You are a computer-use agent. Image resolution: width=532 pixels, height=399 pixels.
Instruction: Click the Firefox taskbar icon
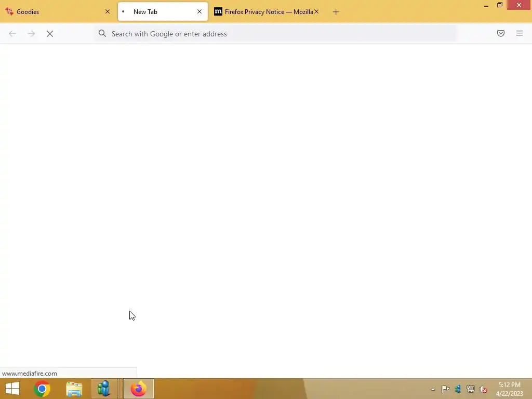point(138,389)
